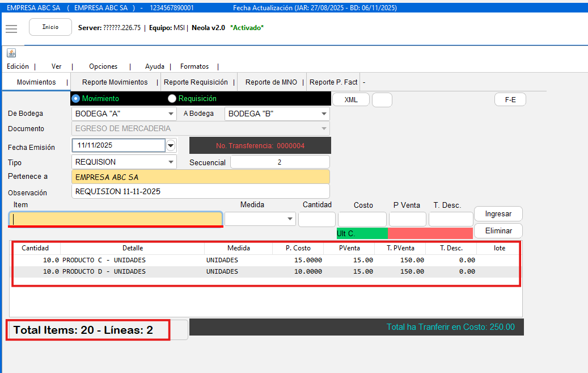The image size is (588, 373).
Task: Expand the A Bodega dropdown
Action: coord(277,114)
